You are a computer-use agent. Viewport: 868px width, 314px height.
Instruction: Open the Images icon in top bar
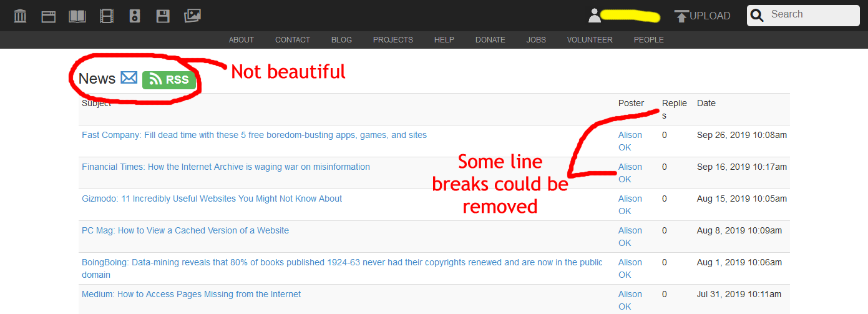(x=192, y=16)
